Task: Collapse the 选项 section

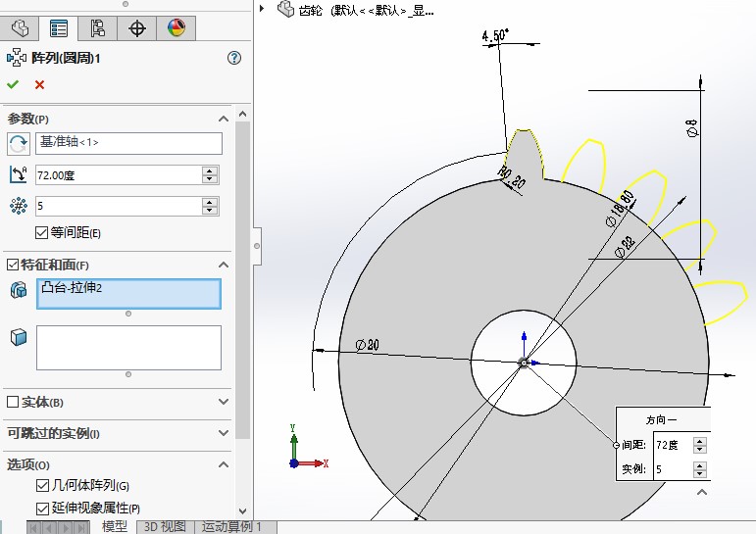Action: (x=224, y=464)
